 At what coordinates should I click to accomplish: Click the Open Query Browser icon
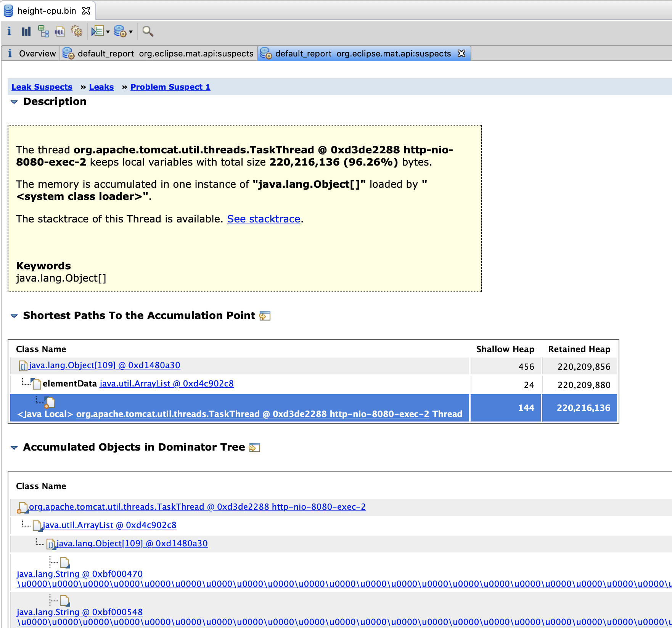tap(120, 31)
